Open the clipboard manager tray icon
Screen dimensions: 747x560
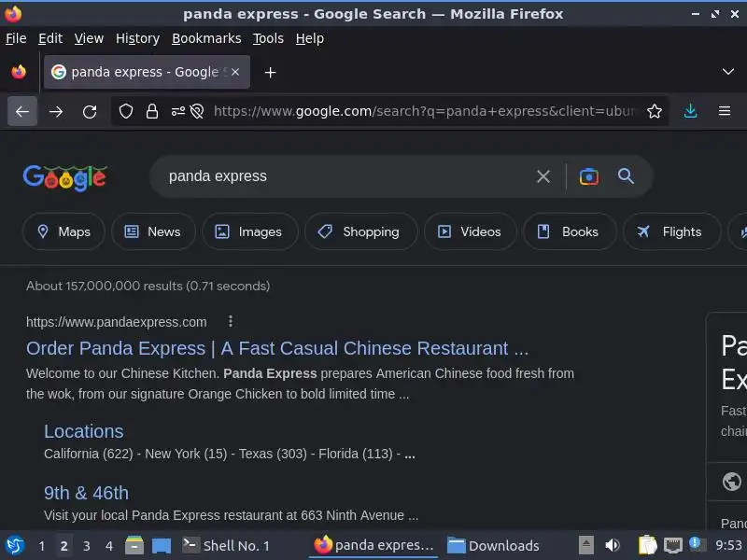pyautogui.click(x=647, y=545)
